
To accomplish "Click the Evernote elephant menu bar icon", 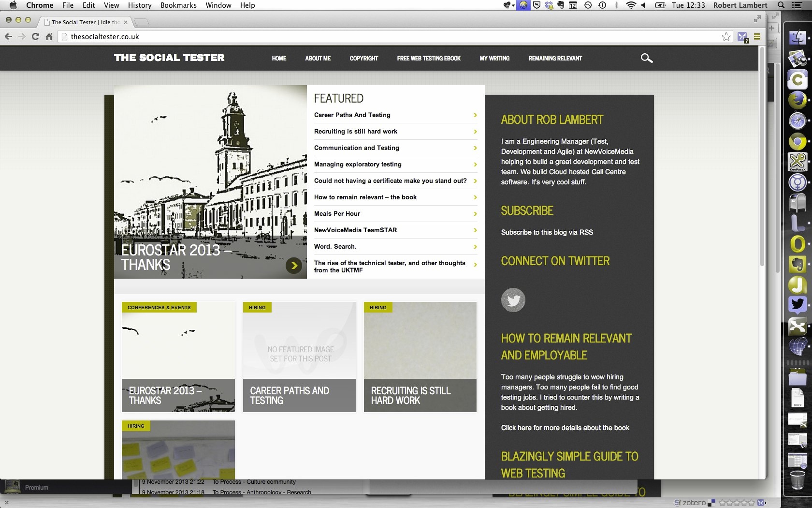I will click(561, 5).
